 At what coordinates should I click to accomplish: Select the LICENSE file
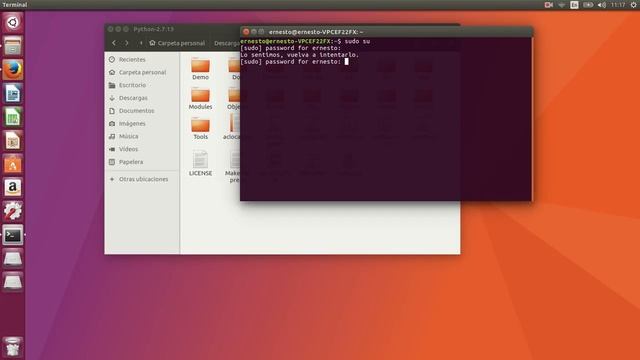point(200,163)
